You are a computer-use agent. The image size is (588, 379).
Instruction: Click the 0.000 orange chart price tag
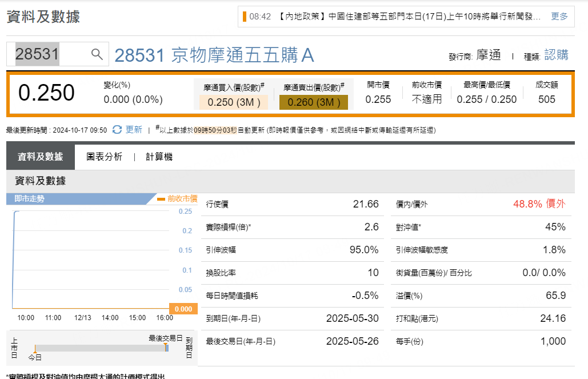point(183,309)
